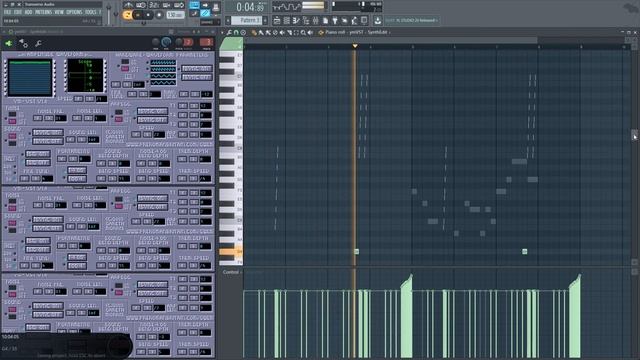Toggle loop recording icon
The width and height of the screenshot is (640, 360).
(179, 5)
